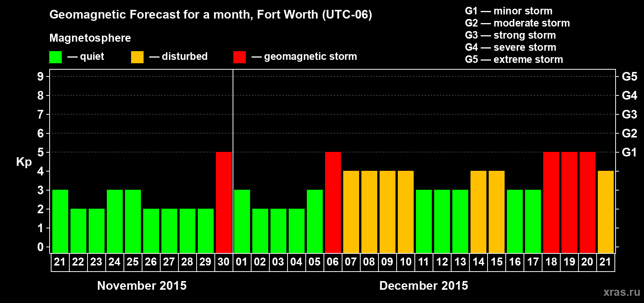Click the red geomagnetic storm legend swatch
Viewport: 644px width, 303px height.
tap(239, 57)
